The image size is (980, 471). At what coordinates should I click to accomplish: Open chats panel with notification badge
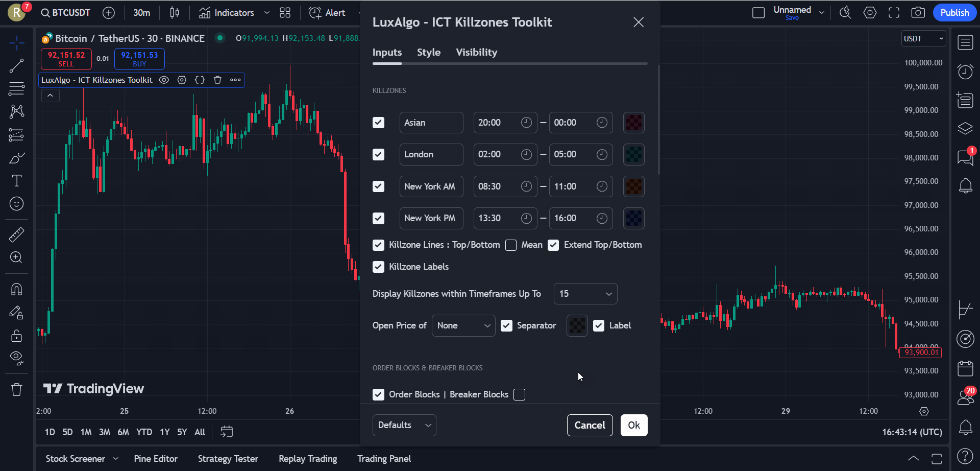965,157
